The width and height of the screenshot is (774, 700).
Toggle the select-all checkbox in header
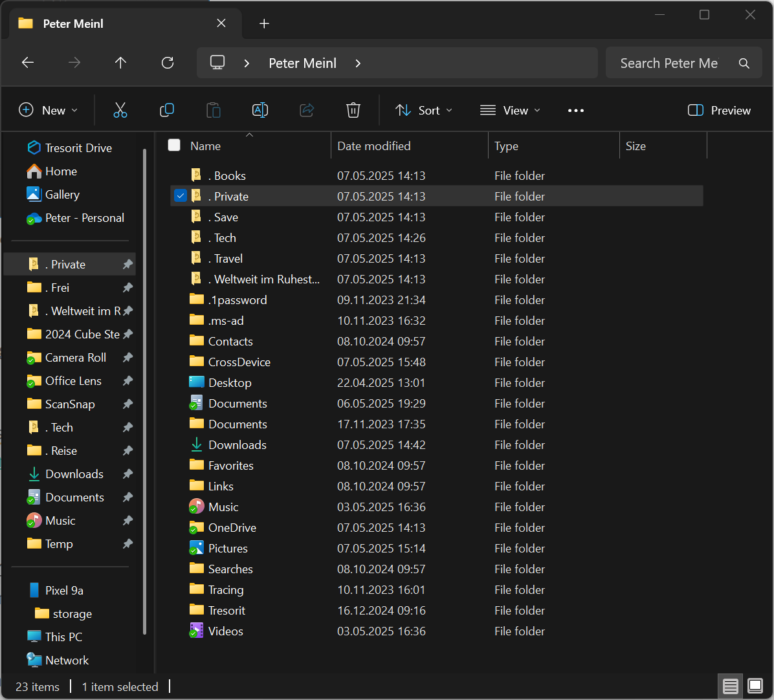(174, 146)
